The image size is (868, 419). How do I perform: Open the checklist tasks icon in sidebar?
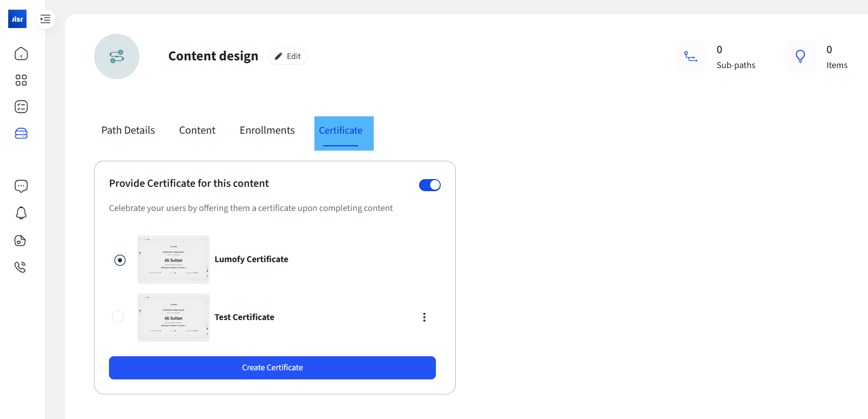(x=21, y=107)
